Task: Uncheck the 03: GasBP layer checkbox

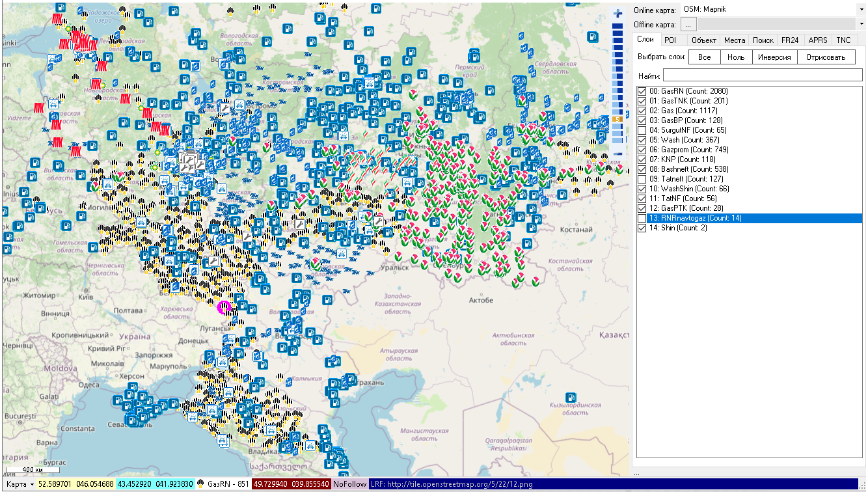Action: pos(642,120)
